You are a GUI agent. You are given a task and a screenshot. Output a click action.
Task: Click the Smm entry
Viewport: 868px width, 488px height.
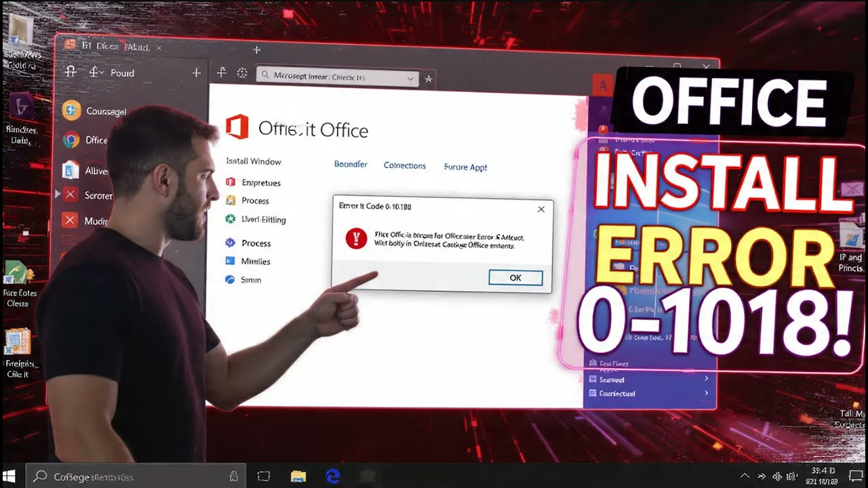point(251,279)
